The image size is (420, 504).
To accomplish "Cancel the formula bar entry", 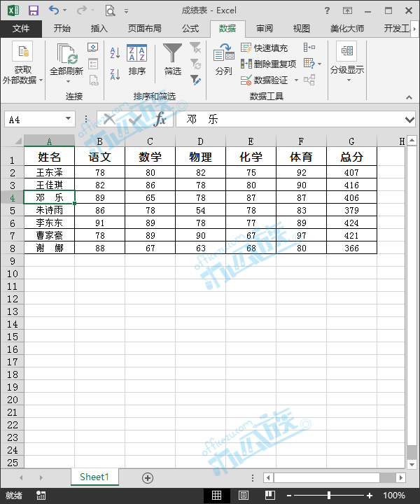I will click(110, 119).
